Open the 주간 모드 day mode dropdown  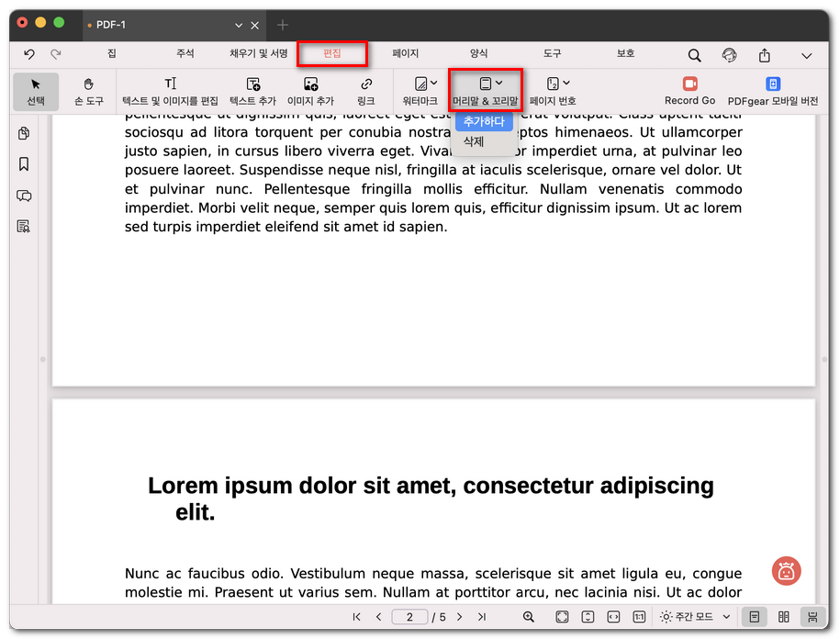pyautogui.click(x=696, y=617)
